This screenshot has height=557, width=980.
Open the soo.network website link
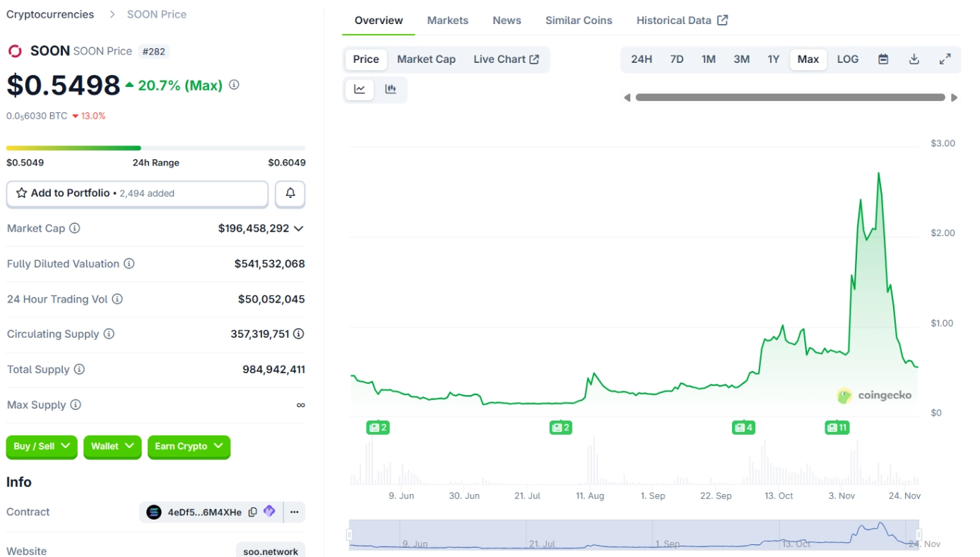[271, 551]
